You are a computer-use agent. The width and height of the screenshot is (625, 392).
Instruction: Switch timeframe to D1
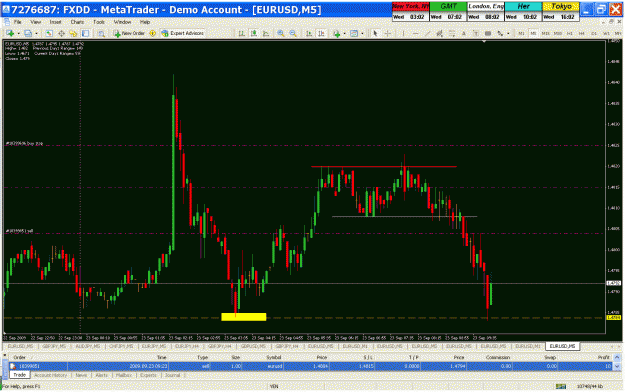click(x=594, y=33)
